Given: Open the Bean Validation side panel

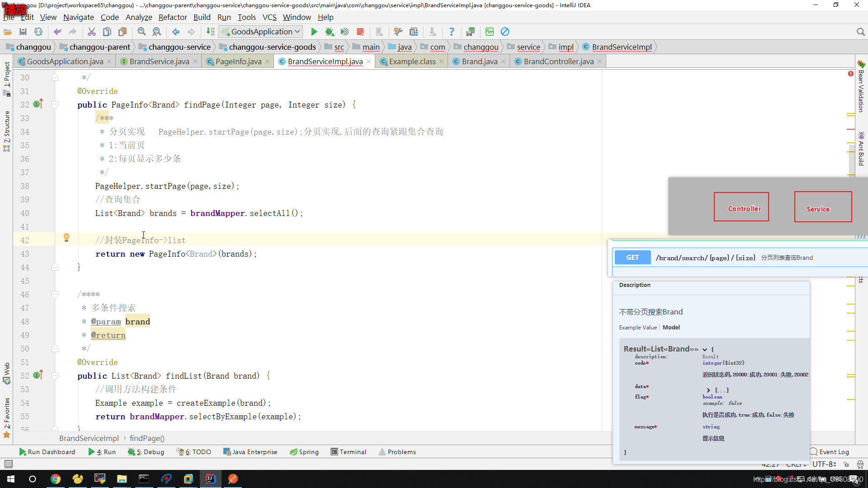Looking at the screenshot, I should pyautogui.click(x=861, y=87).
